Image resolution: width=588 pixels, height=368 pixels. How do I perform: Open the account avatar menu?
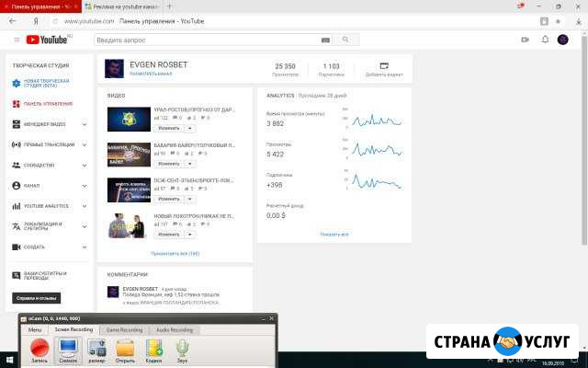[x=562, y=40]
